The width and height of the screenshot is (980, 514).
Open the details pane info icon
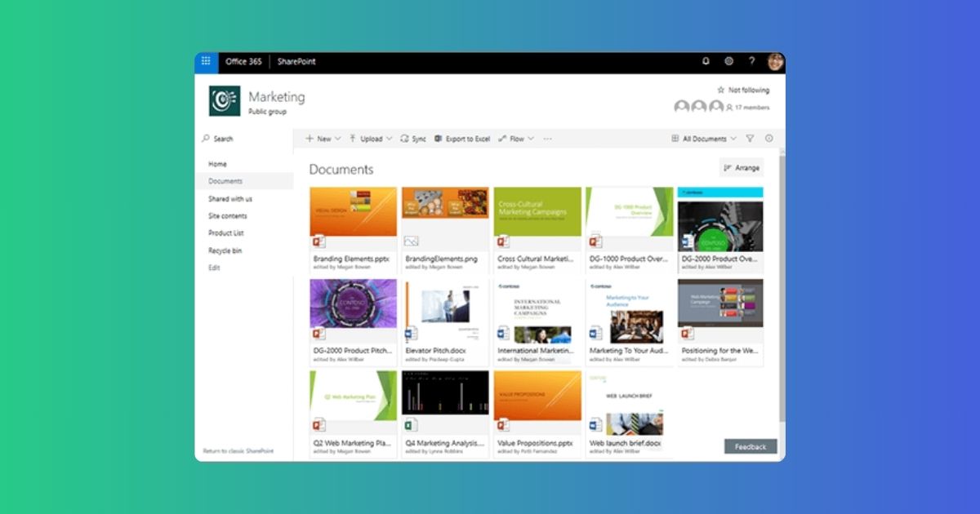(768, 139)
